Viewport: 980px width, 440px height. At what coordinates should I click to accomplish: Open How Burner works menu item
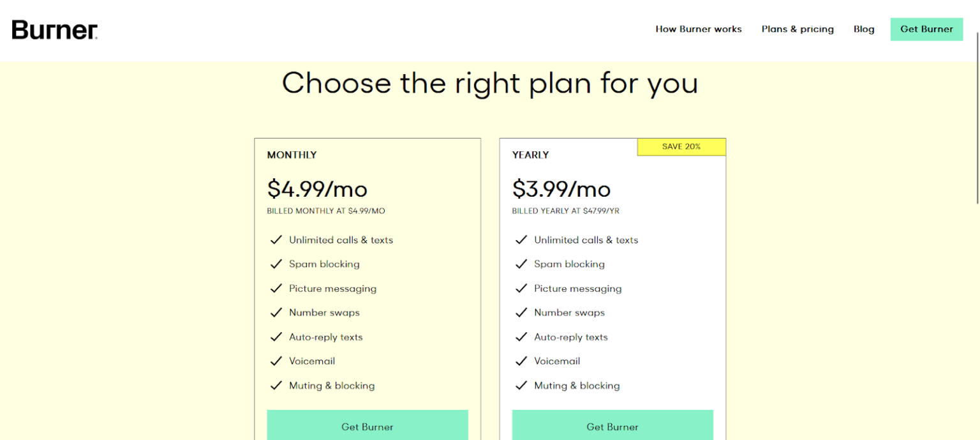coord(699,29)
